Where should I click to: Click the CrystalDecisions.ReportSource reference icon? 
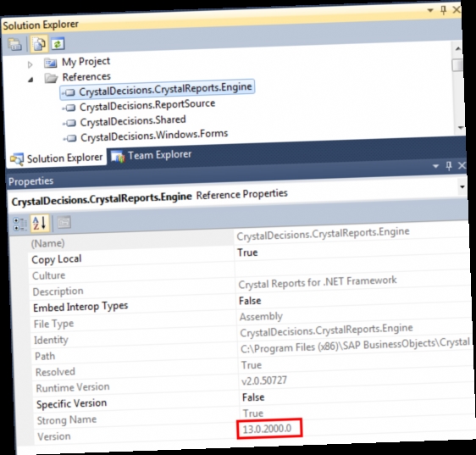point(69,108)
